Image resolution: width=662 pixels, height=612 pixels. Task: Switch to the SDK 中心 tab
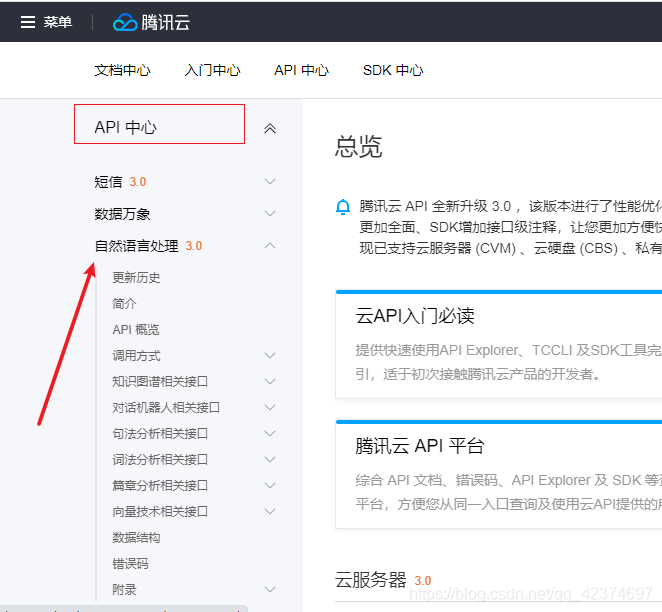(393, 70)
